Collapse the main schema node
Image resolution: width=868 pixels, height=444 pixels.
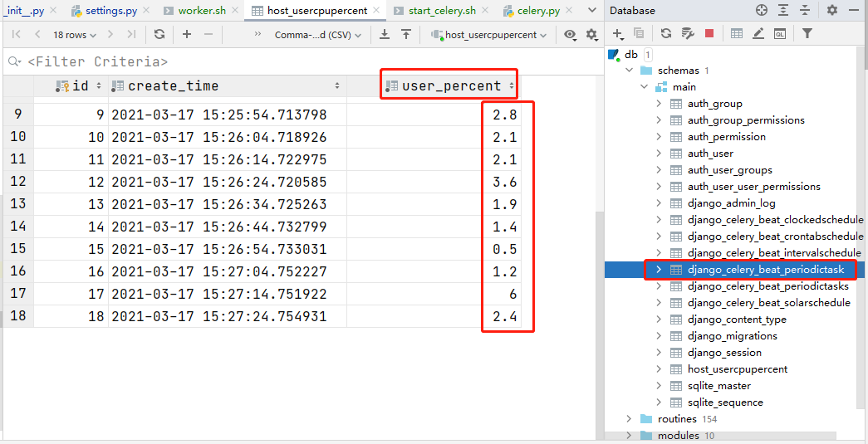pos(644,87)
